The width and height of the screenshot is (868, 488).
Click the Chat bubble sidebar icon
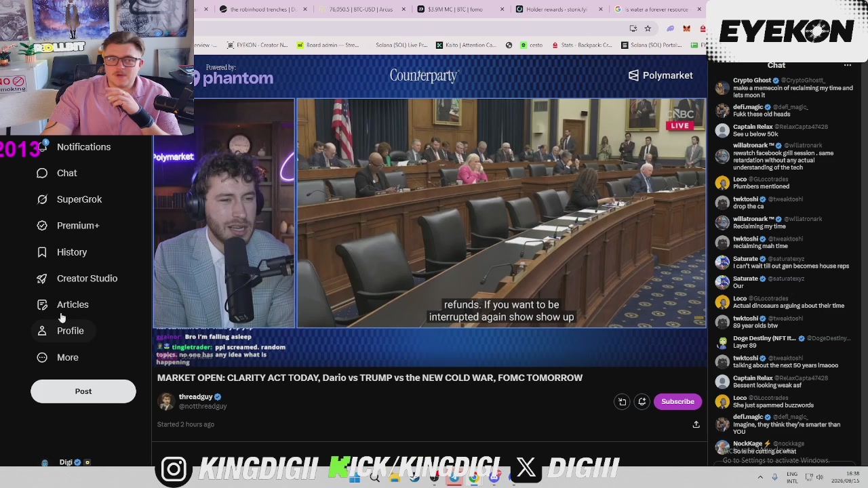[x=42, y=173]
